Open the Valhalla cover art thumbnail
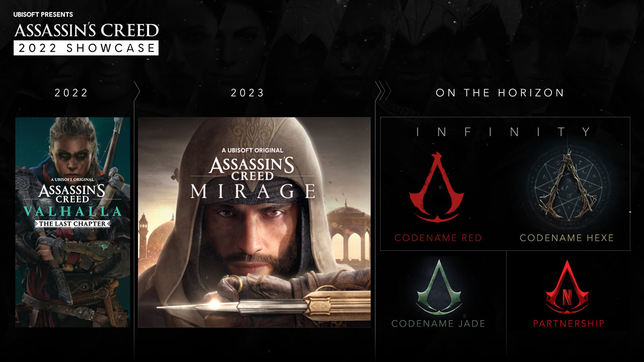Viewport: 644px width, 362px height. pos(72,222)
